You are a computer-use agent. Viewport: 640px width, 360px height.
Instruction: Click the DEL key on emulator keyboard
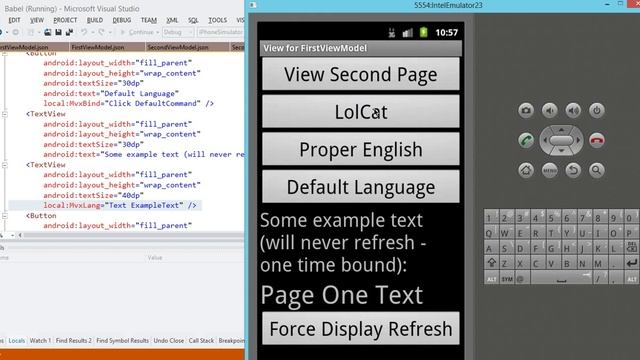click(631, 248)
